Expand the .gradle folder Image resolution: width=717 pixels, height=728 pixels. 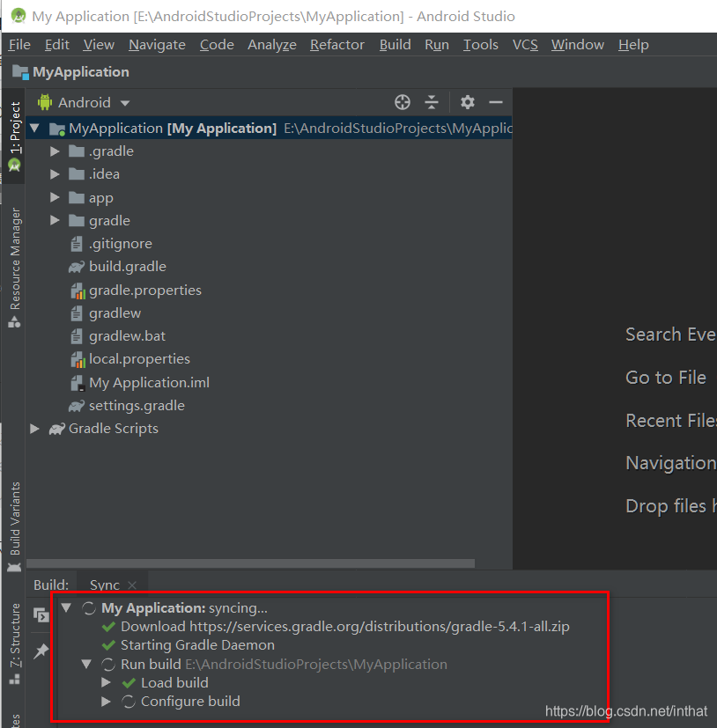(x=55, y=151)
